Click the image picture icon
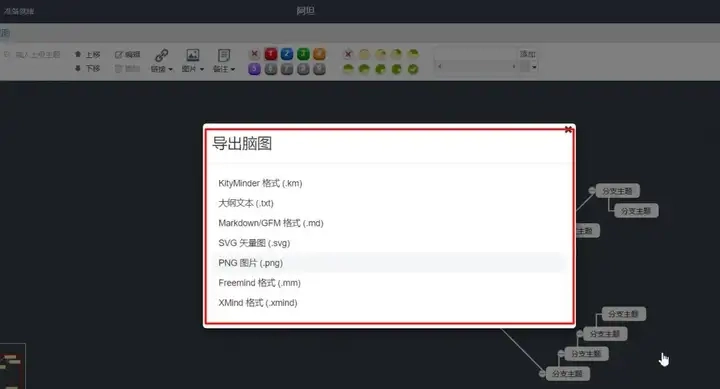Viewport: 720px width, 389px height. 192,55
